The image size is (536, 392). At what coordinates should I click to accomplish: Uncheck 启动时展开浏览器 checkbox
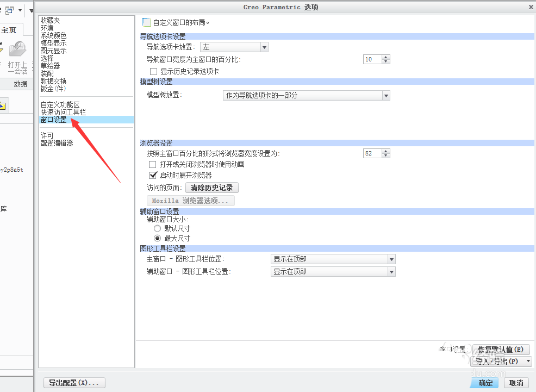153,175
